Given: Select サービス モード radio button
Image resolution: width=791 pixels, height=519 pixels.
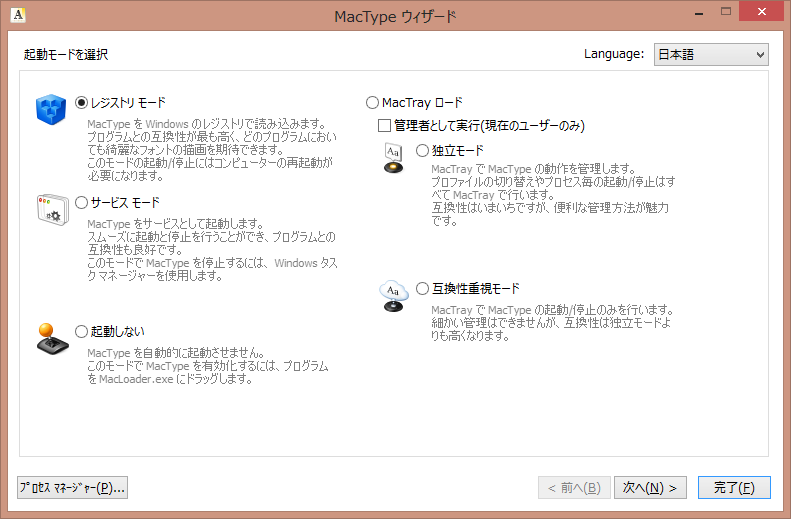Looking at the screenshot, I should [81, 203].
